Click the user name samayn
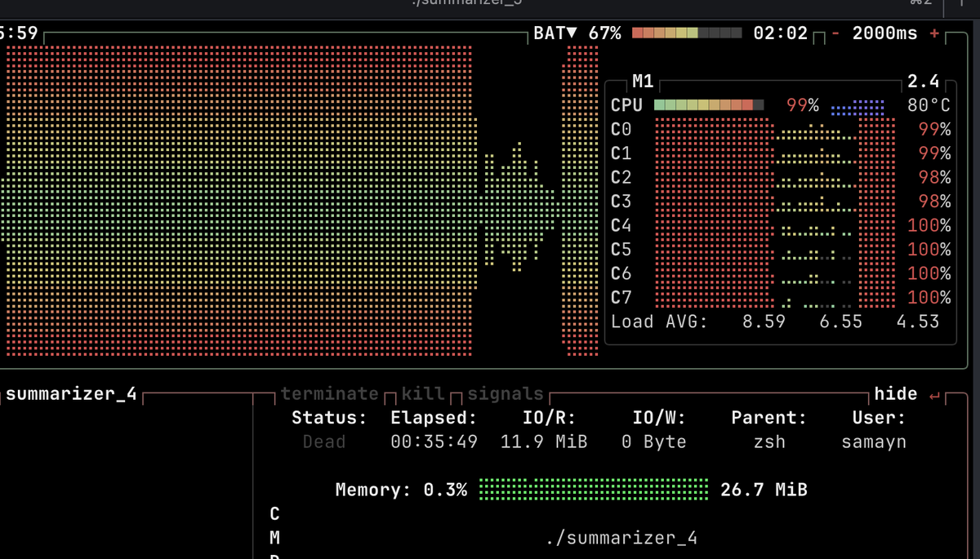Viewport: 980px width, 559px height. [x=874, y=441]
